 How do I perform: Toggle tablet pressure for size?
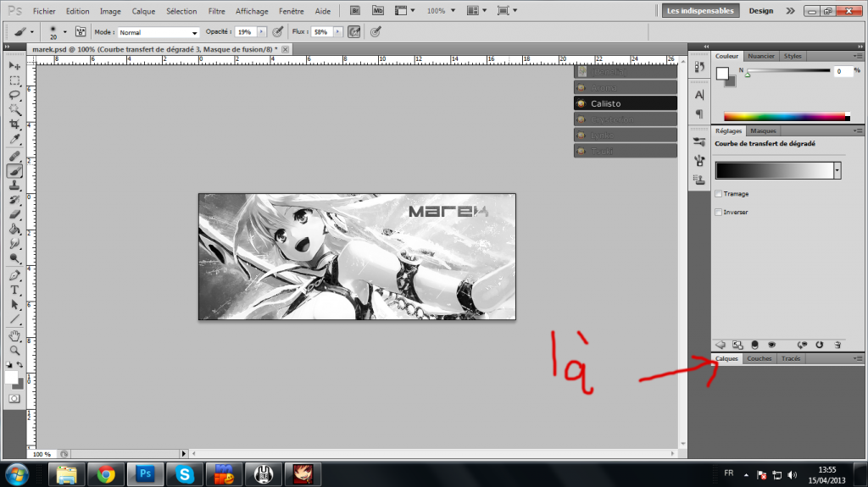(376, 32)
